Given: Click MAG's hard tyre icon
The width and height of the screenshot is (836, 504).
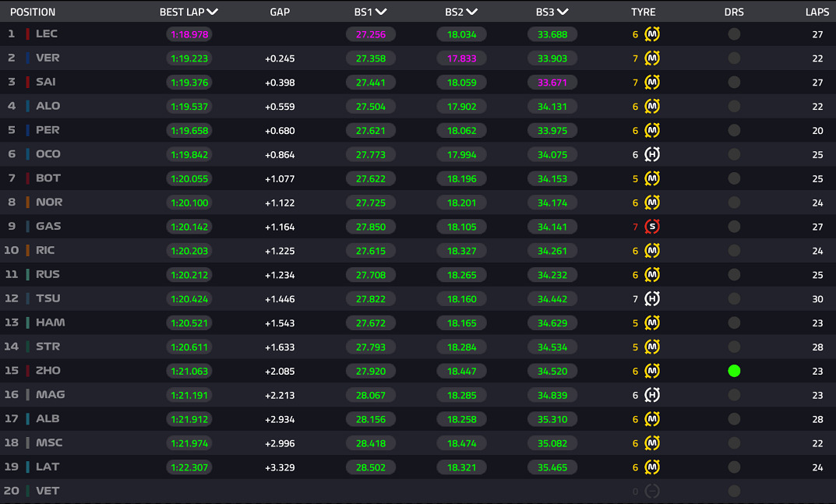Looking at the screenshot, I should coord(652,395).
